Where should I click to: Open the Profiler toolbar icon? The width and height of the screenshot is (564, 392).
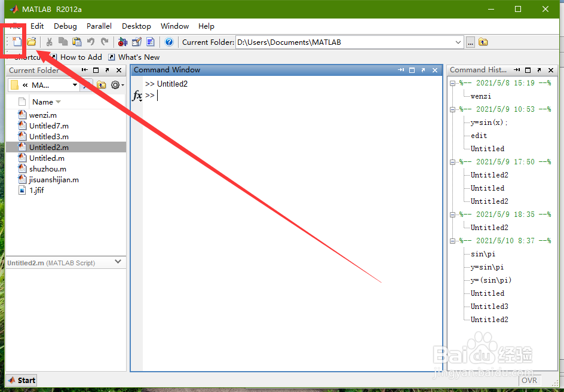point(151,42)
